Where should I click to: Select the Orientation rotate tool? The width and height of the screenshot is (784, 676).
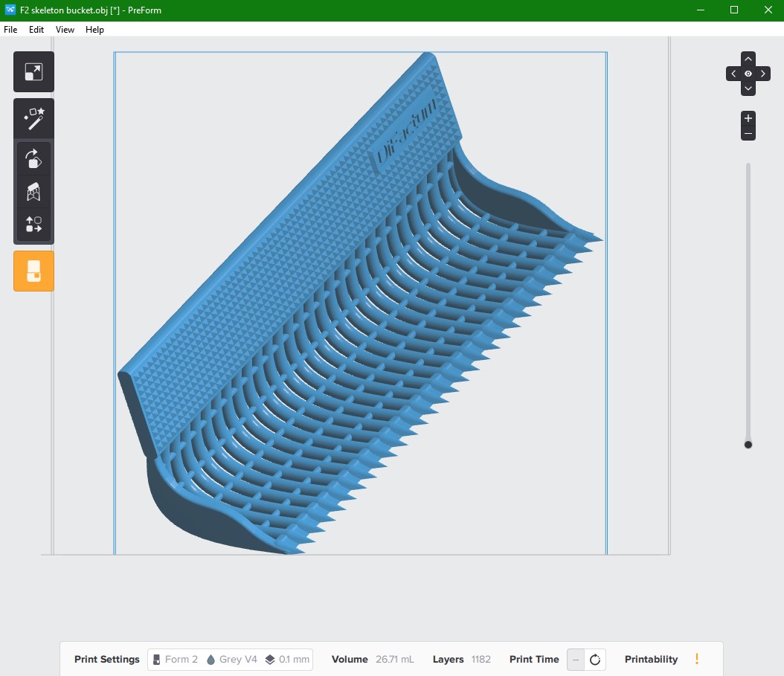(33, 159)
